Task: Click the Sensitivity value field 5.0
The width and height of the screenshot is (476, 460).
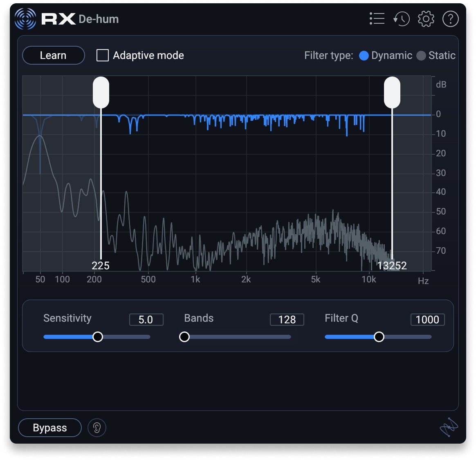Action: (x=146, y=320)
